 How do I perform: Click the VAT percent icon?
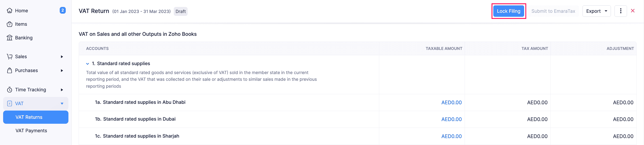[x=9, y=104]
